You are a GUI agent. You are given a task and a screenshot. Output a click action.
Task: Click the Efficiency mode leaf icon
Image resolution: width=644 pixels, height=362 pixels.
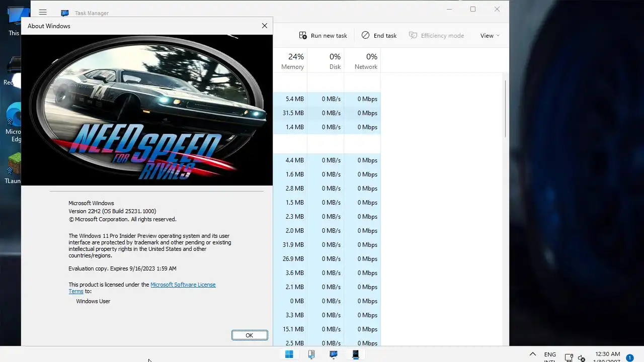coord(413,35)
